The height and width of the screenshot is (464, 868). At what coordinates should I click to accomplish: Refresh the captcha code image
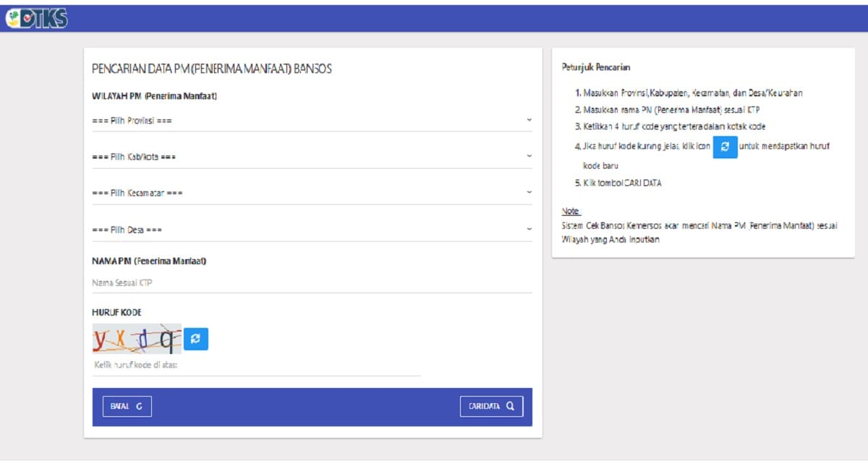pos(195,338)
